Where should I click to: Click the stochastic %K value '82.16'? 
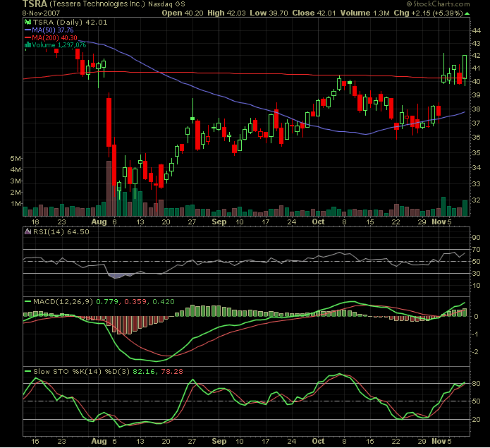click(x=145, y=371)
